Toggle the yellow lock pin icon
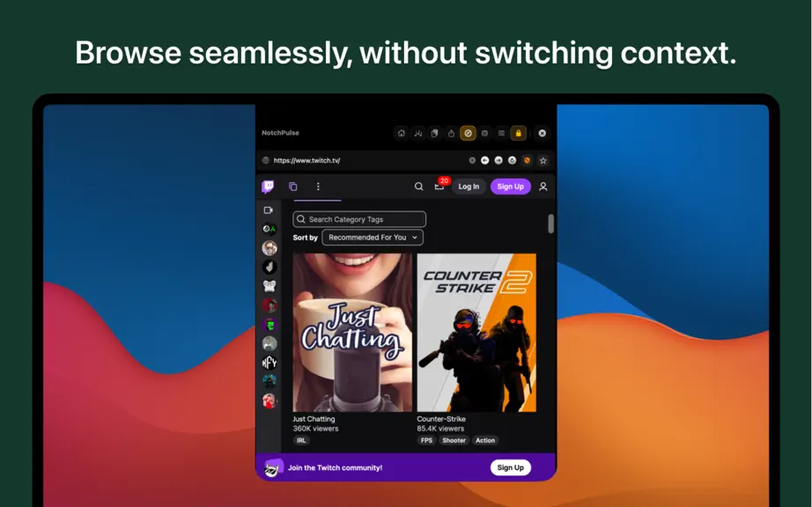This screenshot has height=507, width=812. pyautogui.click(x=519, y=134)
